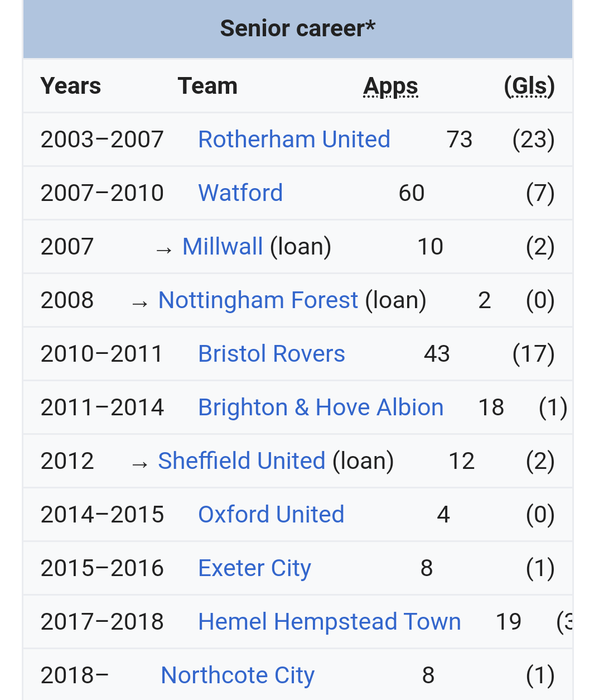This screenshot has width=594, height=700.
Task: Open the Oxford United link
Action: coord(271,515)
